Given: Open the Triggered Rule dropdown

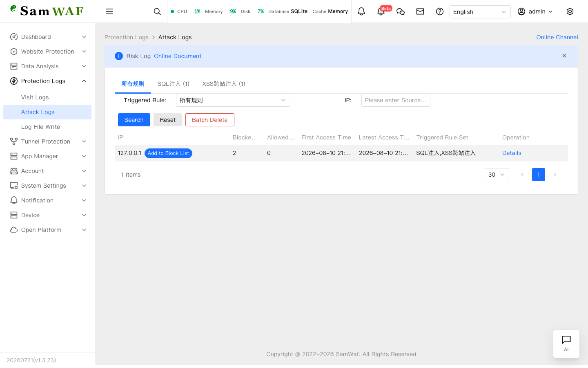Looking at the screenshot, I should pyautogui.click(x=233, y=100).
